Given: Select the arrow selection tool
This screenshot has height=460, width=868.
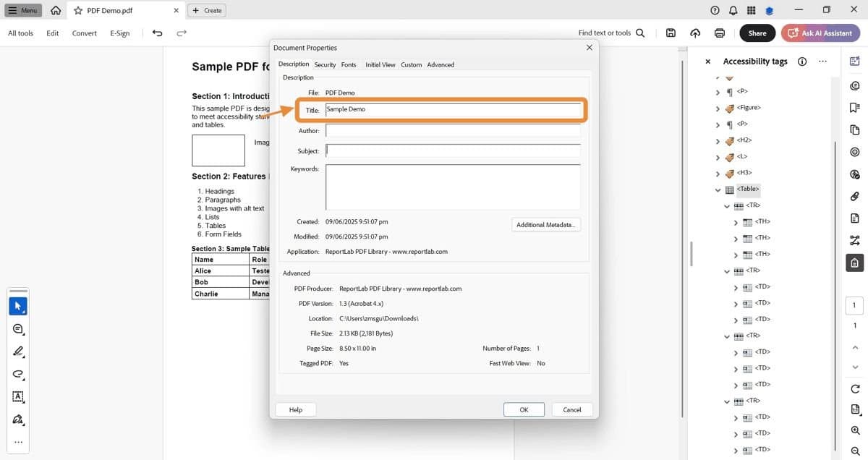Looking at the screenshot, I should (x=18, y=306).
